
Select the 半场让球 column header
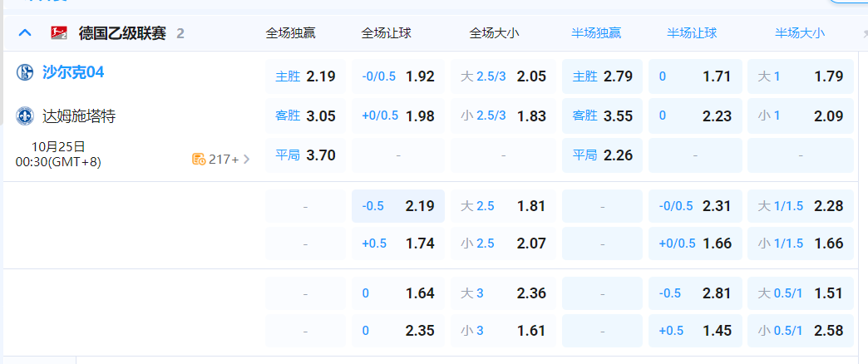coord(692,34)
